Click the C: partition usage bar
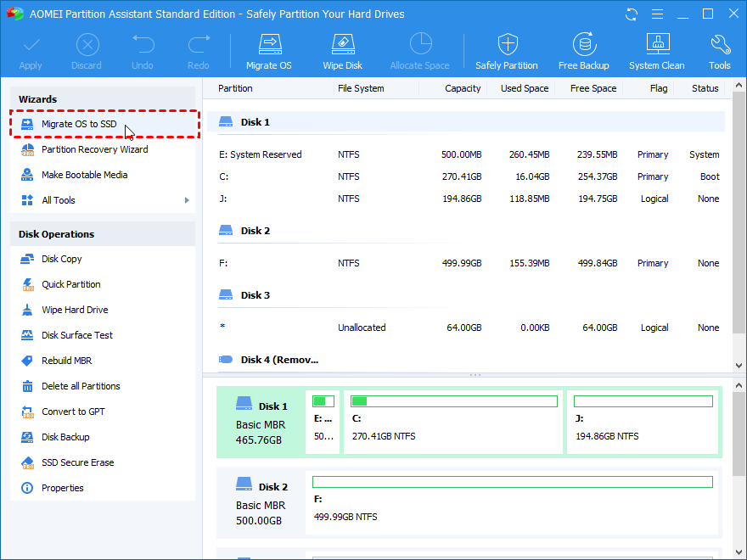The width and height of the screenshot is (747, 560). tap(454, 401)
